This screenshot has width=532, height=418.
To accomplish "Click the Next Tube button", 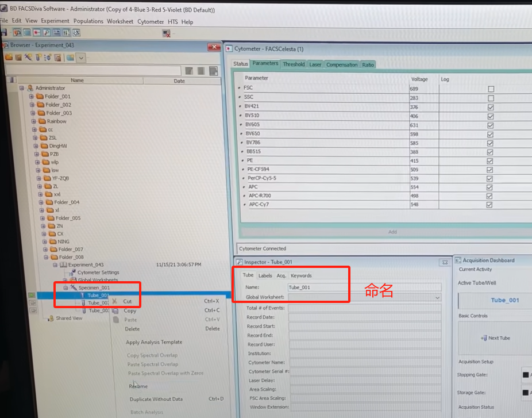I will click(495, 338).
